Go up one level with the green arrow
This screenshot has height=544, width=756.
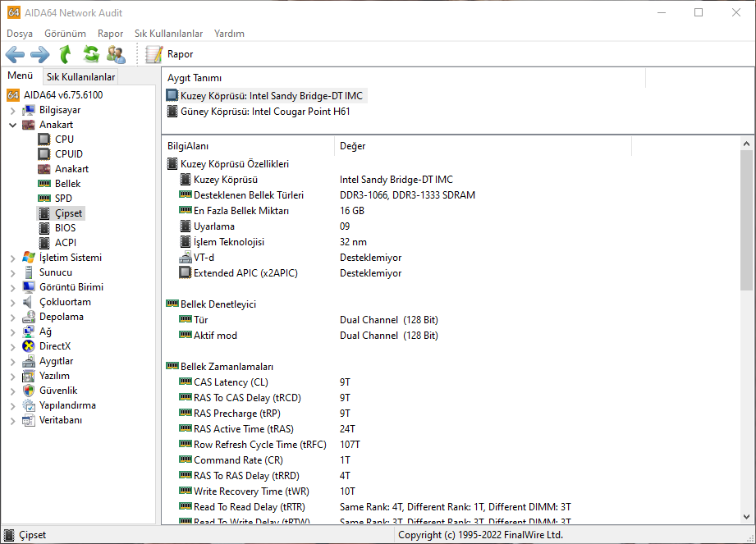(x=66, y=54)
